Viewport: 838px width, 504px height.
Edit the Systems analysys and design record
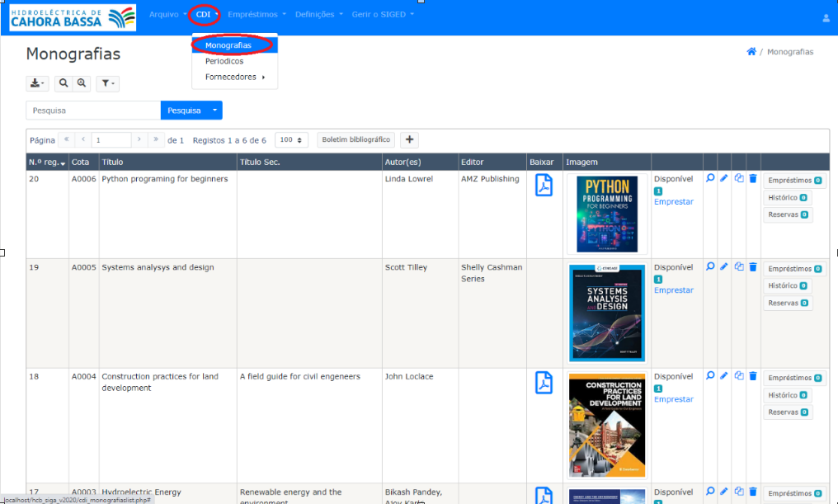(x=724, y=266)
